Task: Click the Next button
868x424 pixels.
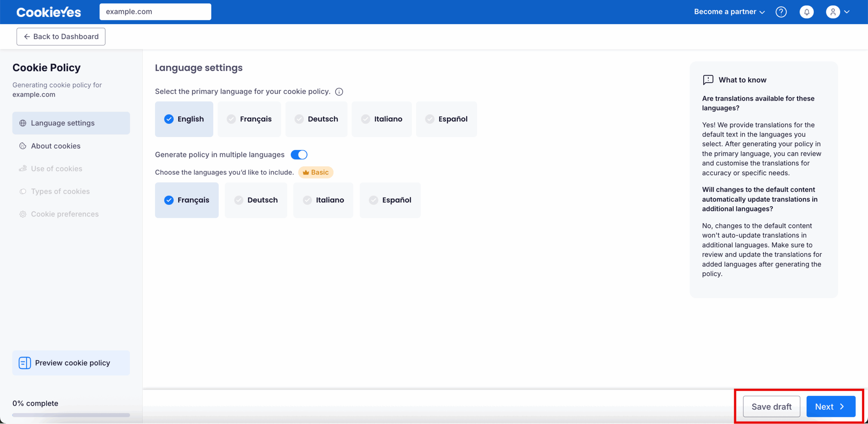Action: [x=830, y=406]
